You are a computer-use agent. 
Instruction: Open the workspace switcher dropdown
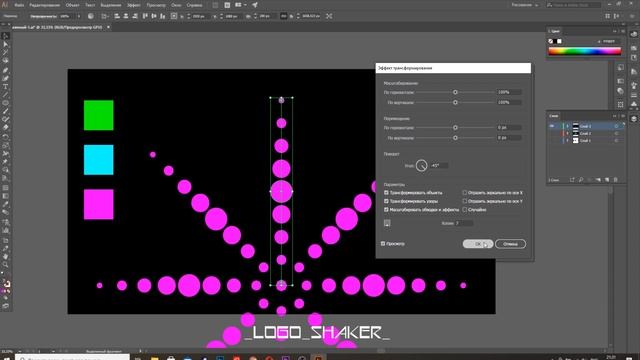[525, 5]
